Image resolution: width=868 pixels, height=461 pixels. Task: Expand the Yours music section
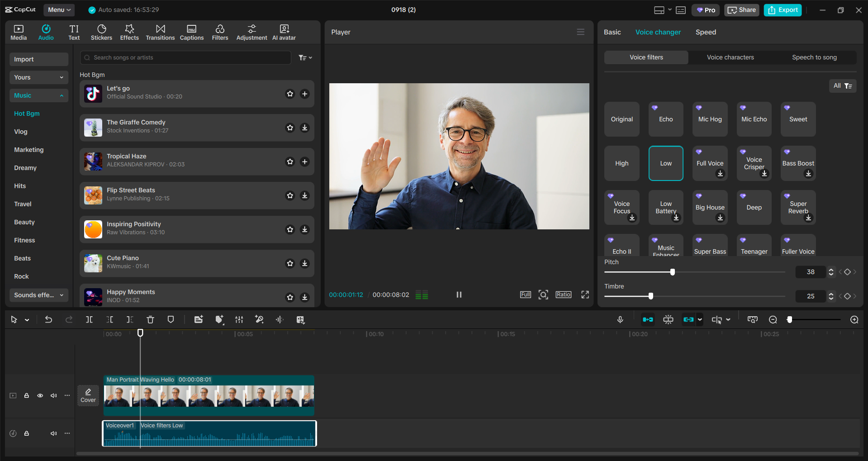pyautogui.click(x=62, y=77)
